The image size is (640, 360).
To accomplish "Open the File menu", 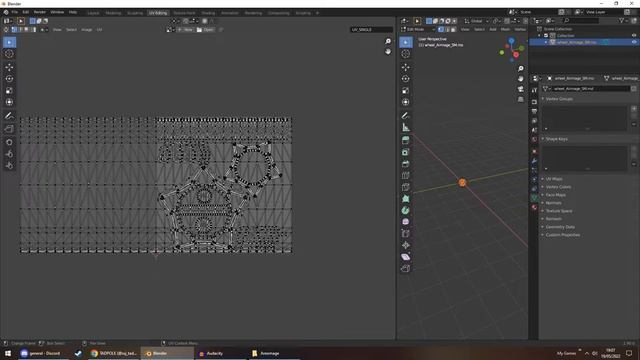I will (15, 12).
